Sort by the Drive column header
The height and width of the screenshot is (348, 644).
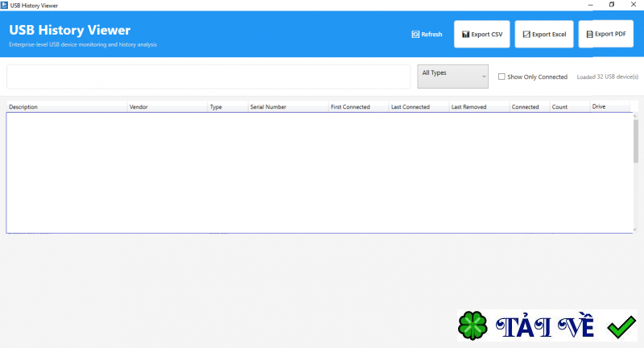[610, 107]
